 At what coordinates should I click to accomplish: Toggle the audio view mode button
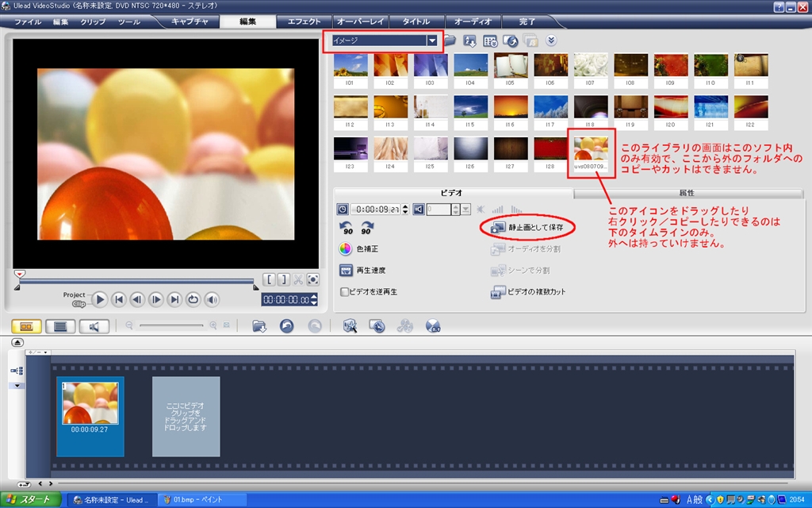(94, 326)
